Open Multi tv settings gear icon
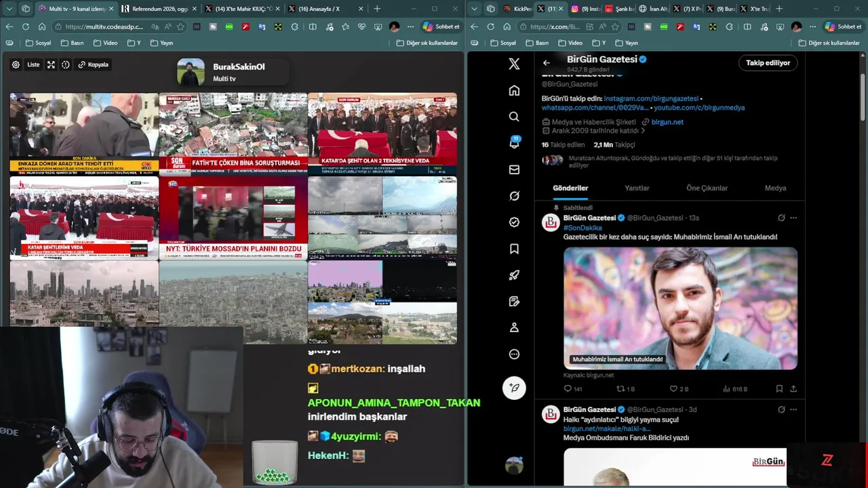 pyautogui.click(x=16, y=64)
